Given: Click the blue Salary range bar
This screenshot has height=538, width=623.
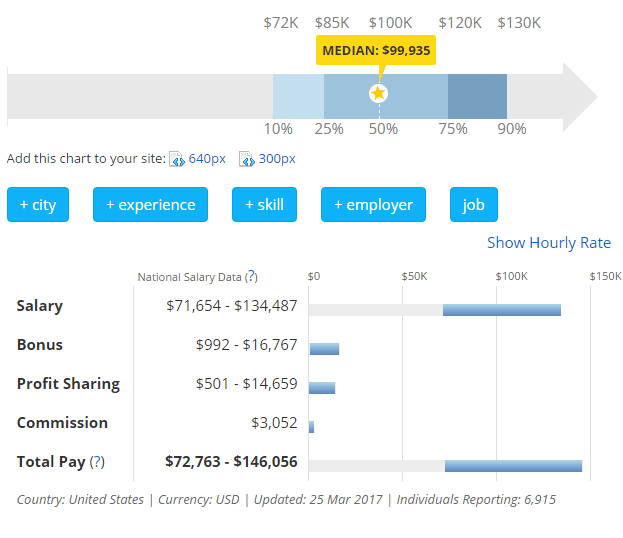Looking at the screenshot, I should [x=501, y=310].
